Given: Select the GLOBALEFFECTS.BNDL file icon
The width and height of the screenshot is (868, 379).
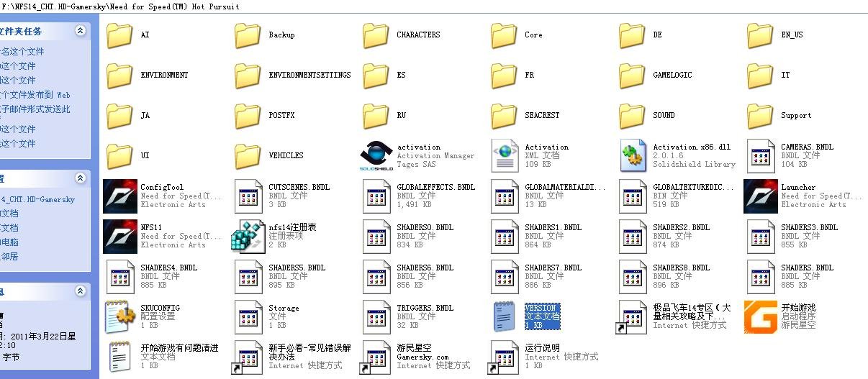Looking at the screenshot, I should coord(377,196).
